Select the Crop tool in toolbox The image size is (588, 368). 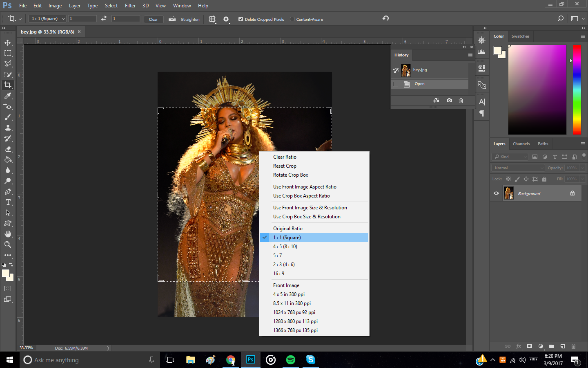(8, 85)
